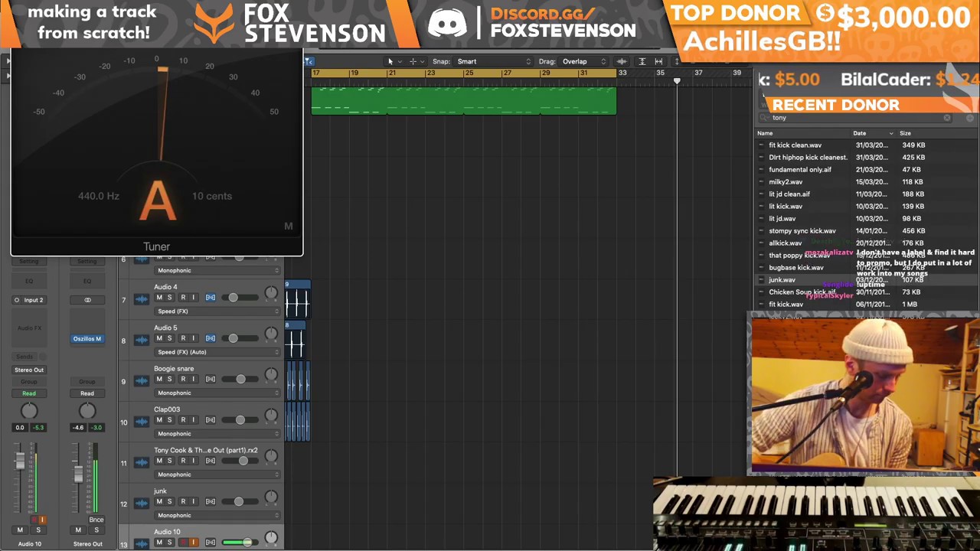This screenshot has height=551, width=980.
Task: Open the Drag Overlap dropdown
Action: tap(583, 61)
